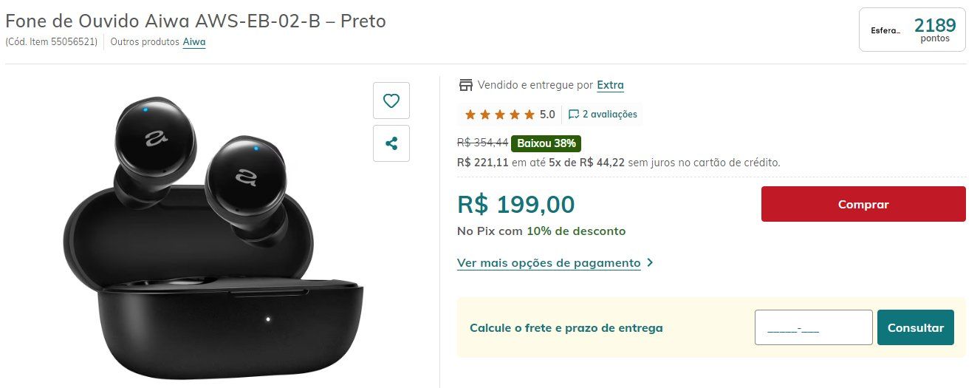
Task: Click the R$ 199,00 Pix price
Action: (516, 204)
